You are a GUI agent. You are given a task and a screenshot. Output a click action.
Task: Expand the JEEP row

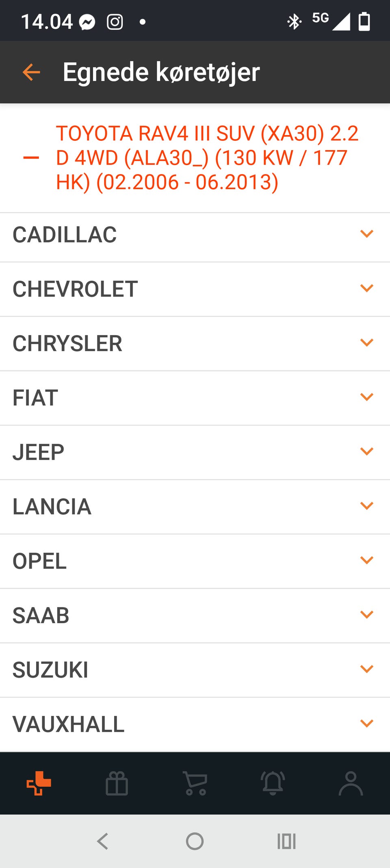coord(195,452)
